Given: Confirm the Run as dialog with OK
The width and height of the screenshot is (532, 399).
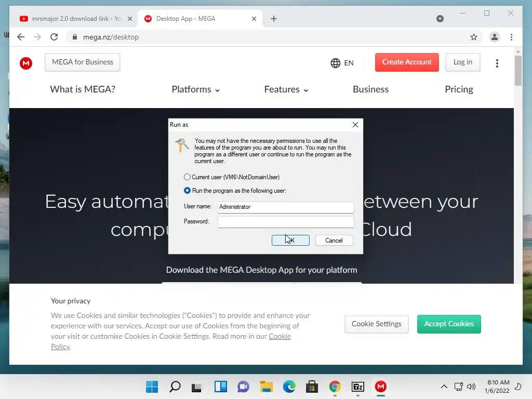Looking at the screenshot, I should (290, 240).
